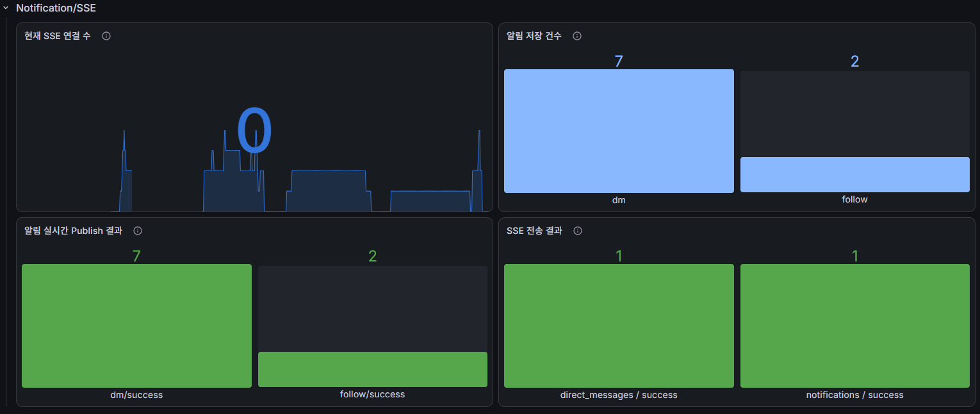Screen dimensions: 980x414
Task: Open the Notification/SSE row title
Action: [56, 8]
